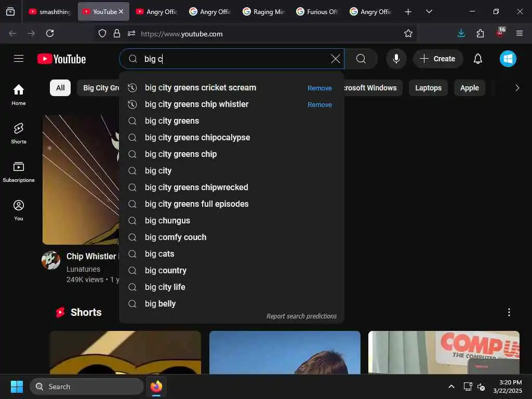
Task: Open the You page in the sidebar
Action: 19,210
